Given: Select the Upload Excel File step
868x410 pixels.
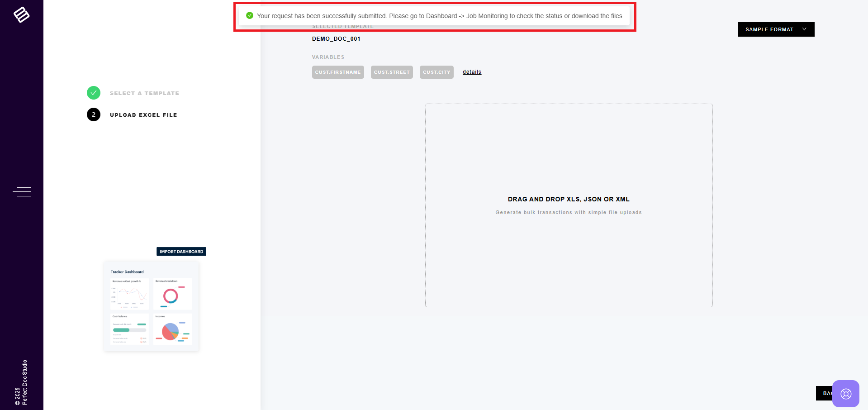Looking at the screenshot, I should tap(143, 115).
